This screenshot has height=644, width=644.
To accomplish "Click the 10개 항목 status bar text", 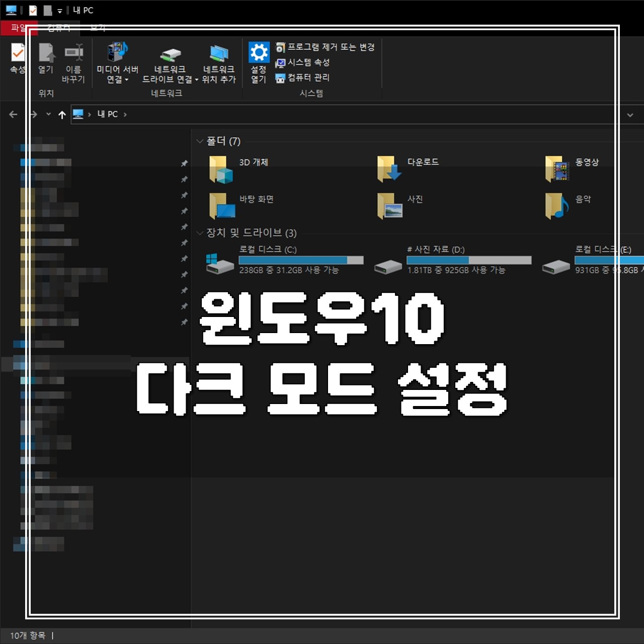I will point(28,635).
